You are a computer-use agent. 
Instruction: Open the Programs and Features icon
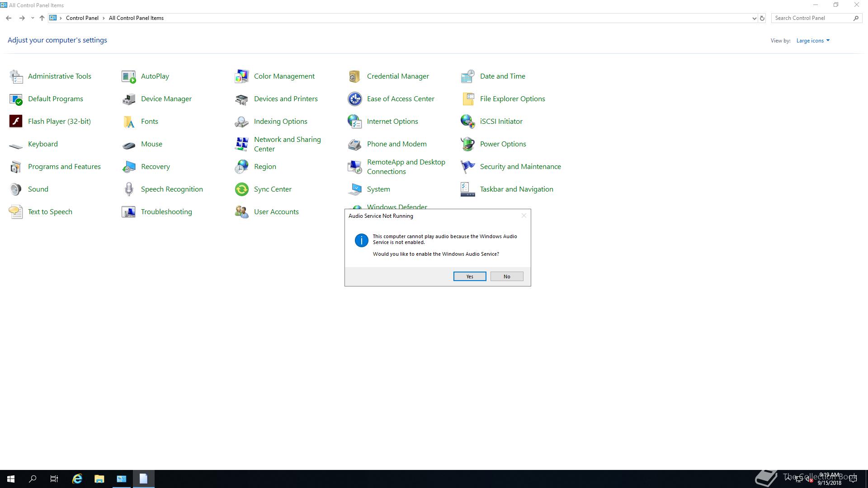point(16,167)
